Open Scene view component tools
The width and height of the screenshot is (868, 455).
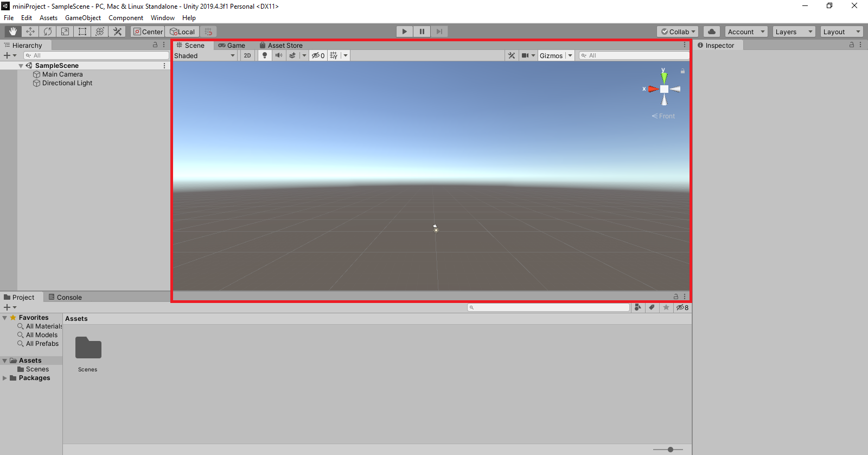pyautogui.click(x=512, y=55)
